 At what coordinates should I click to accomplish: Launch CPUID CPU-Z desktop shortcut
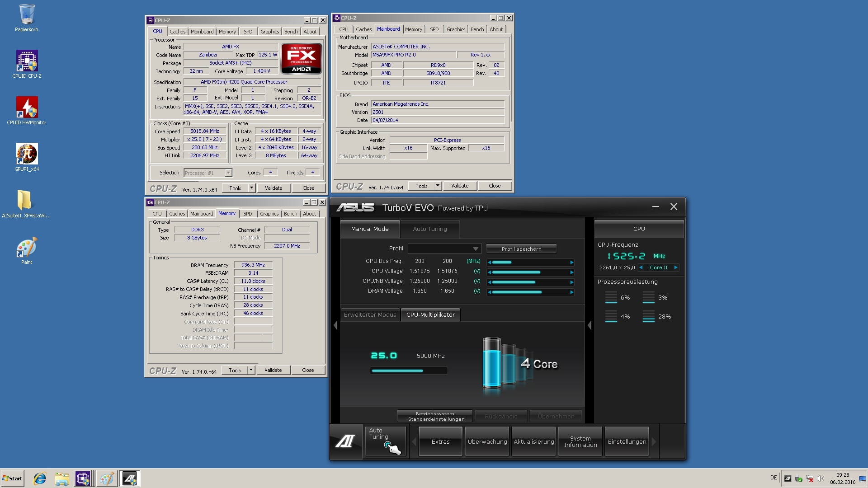point(27,64)
